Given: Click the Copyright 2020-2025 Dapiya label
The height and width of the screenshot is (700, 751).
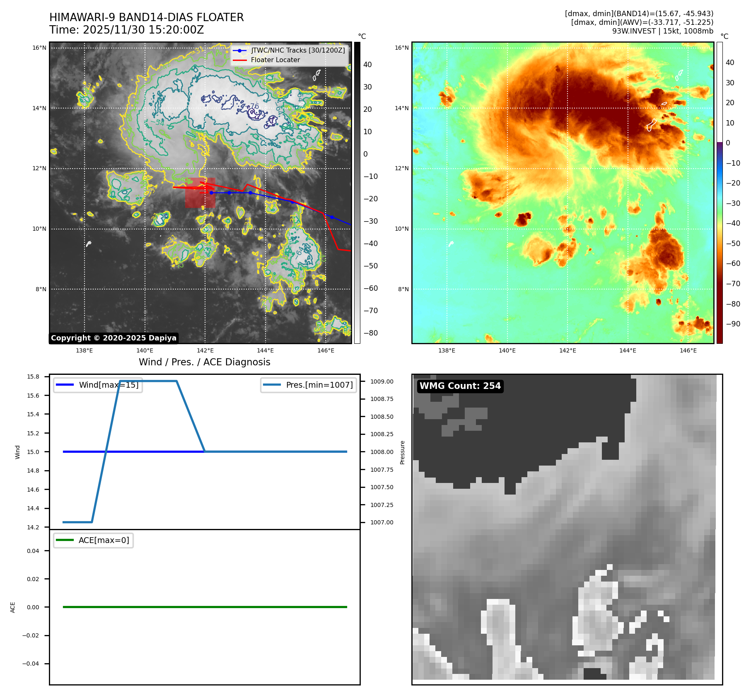Looking at the screenshot, I should (113, 338).
